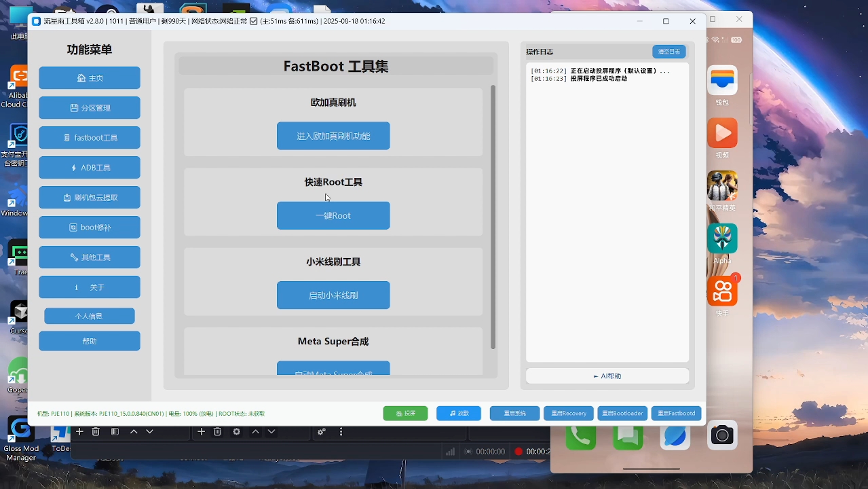Open the camera app in phone dock
Viewport: 868px width, 489px height.
(722, 435)
